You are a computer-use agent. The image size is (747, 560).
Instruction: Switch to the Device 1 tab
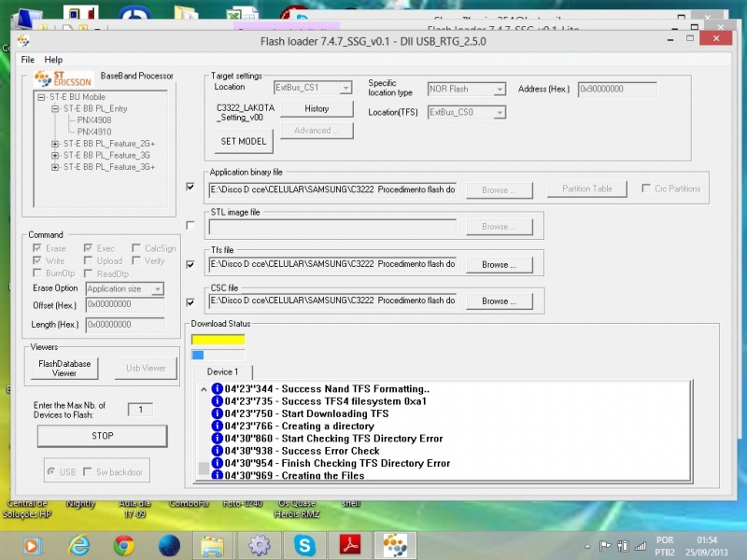222,371
